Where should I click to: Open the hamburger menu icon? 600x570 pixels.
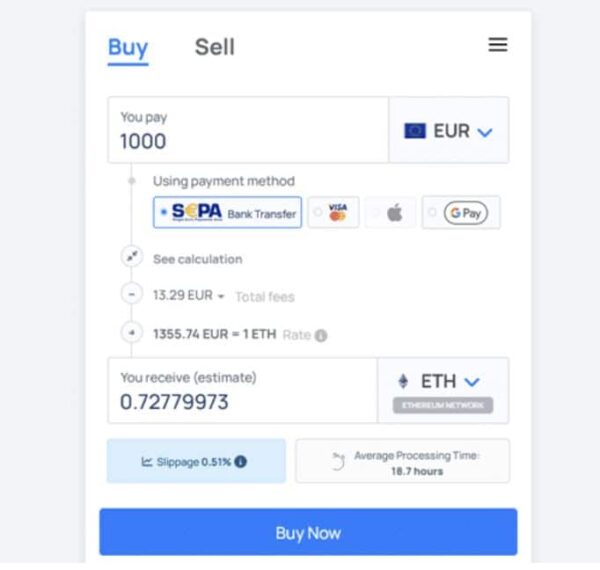(x=498, y=45)
